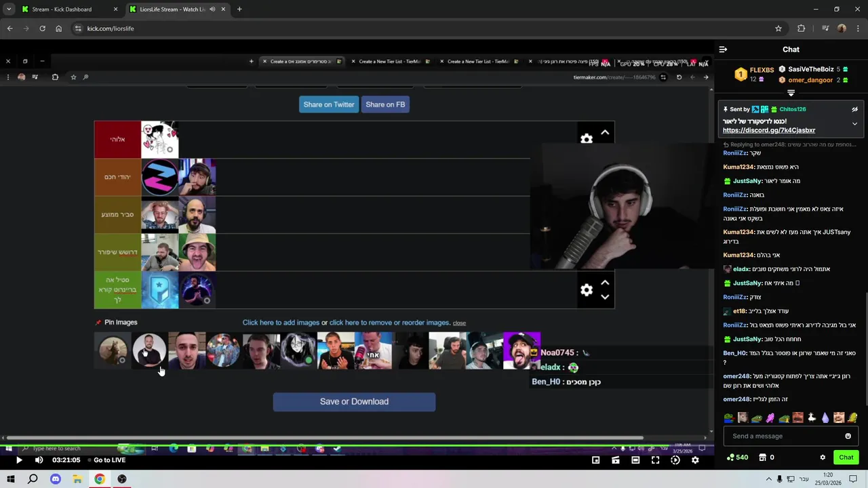Open channel points 540 menu

click(x=737, y=457)
